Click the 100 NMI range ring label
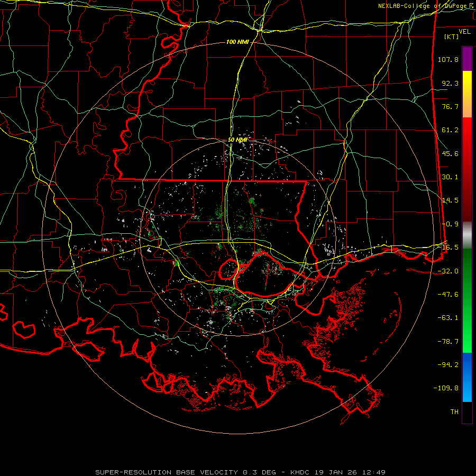Image resolution: width=476 pixels, height=476 pixels. 237,42
